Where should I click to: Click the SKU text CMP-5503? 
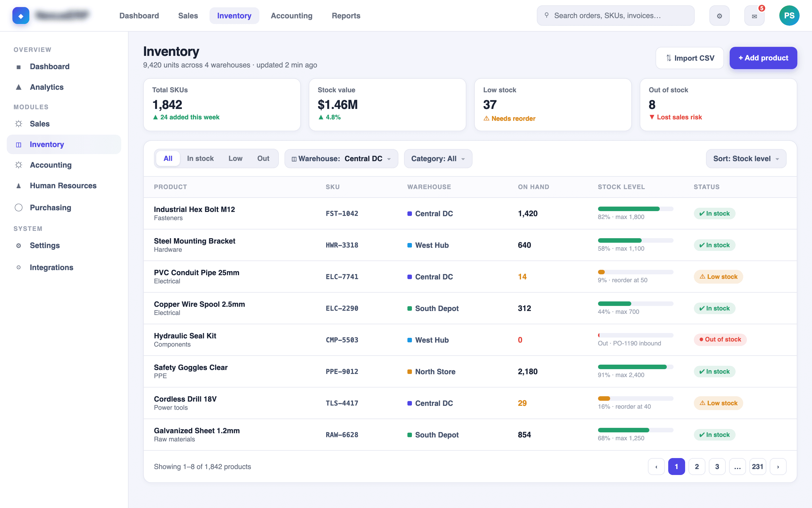(342, 340)
